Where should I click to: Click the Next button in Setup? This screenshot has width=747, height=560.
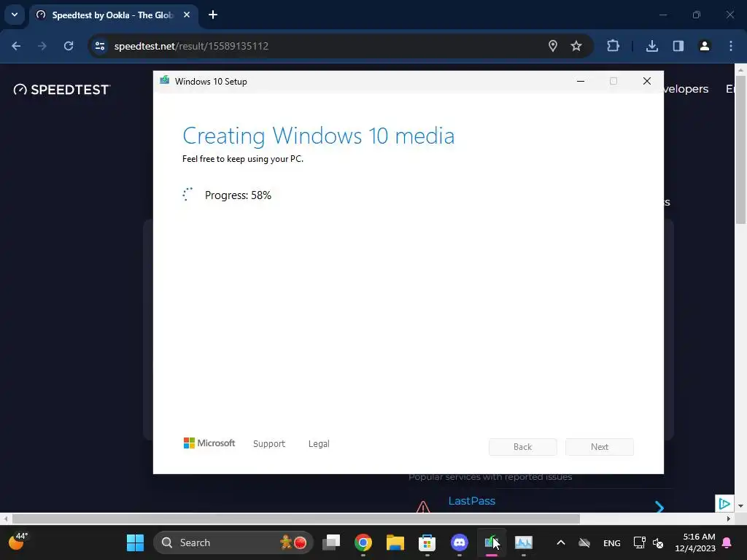(x=600, y=447)
